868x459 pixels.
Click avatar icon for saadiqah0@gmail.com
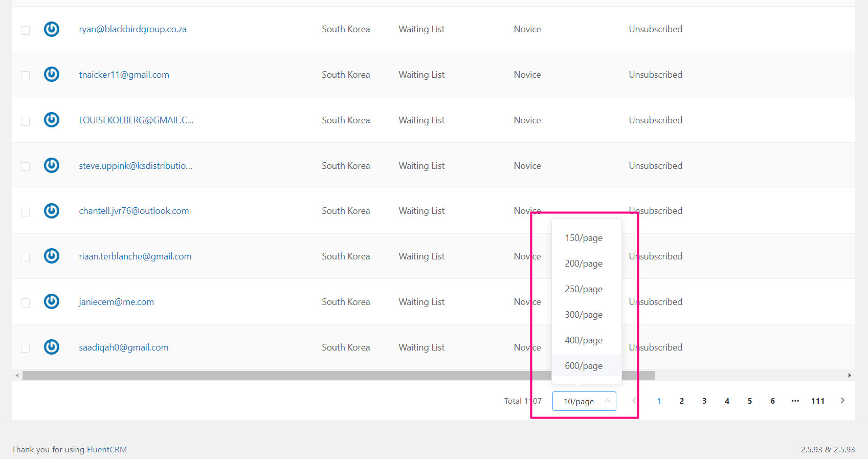52,347
